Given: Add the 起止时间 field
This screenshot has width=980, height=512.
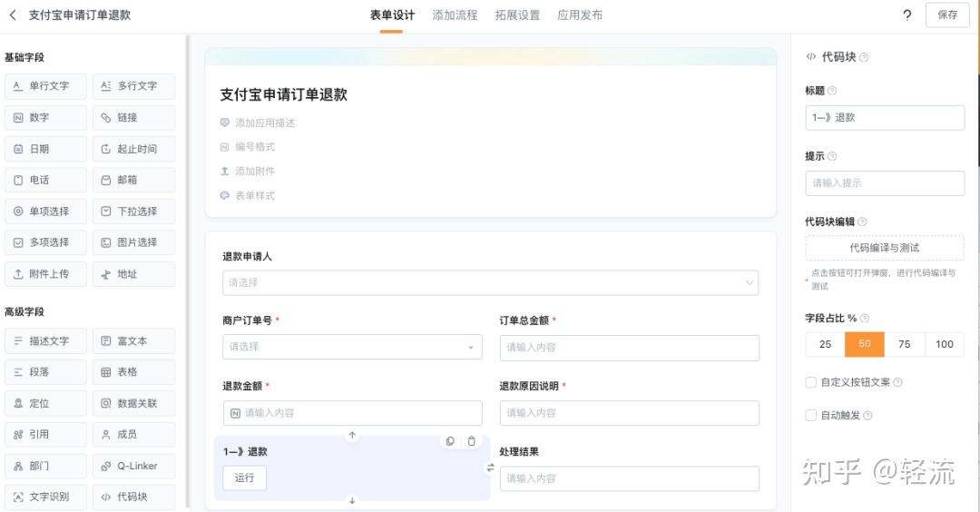Looking at the screenshot, I should tap(133, 149).
